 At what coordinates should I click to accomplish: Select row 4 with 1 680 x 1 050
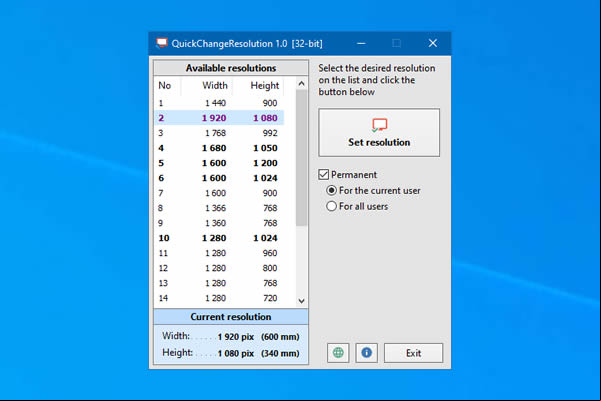(219, 148)
